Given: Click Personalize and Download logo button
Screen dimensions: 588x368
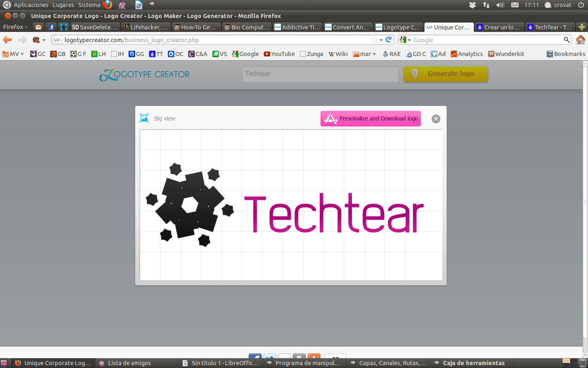Looking at the screenshot, I should point(371,119).
